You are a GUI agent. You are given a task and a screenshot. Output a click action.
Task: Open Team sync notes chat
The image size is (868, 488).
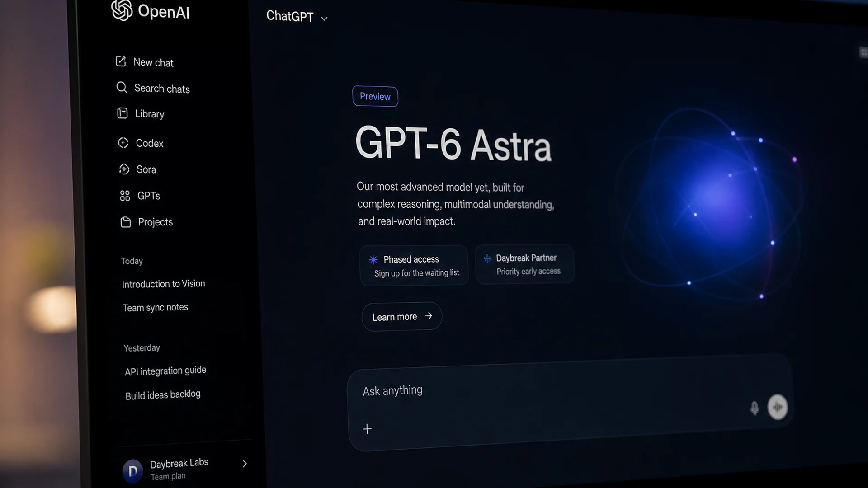155,308
